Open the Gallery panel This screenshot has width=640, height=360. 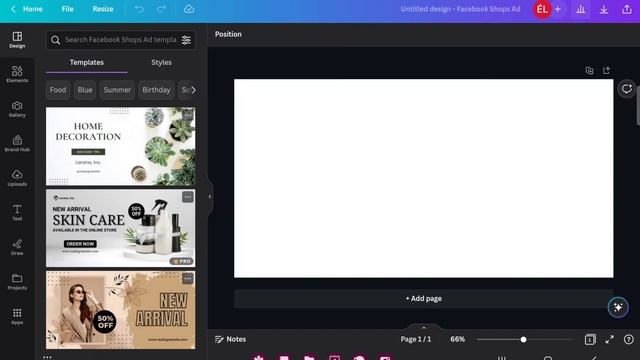17,109
